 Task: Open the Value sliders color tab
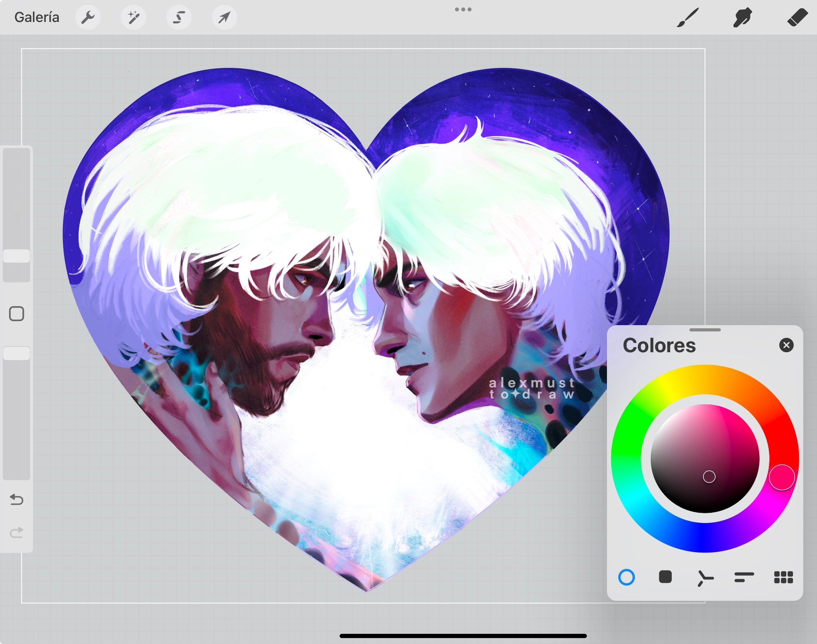tap(744, 577)
